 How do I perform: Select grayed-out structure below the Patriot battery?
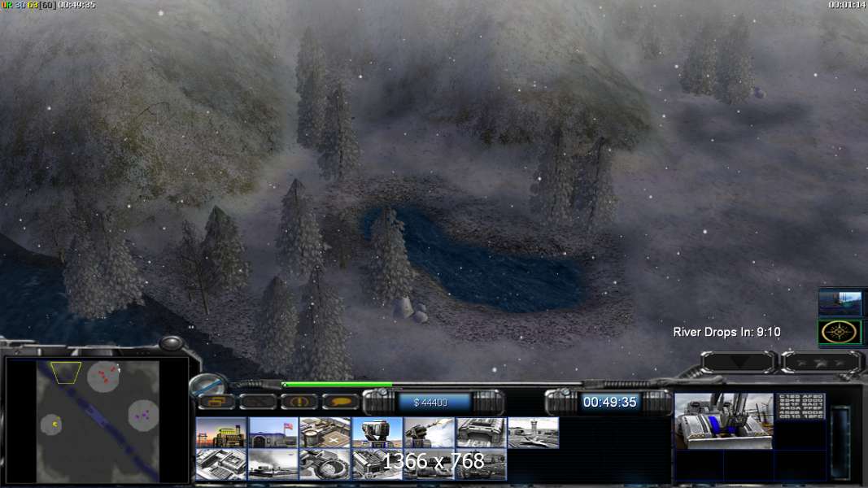[x=377, y=464]
